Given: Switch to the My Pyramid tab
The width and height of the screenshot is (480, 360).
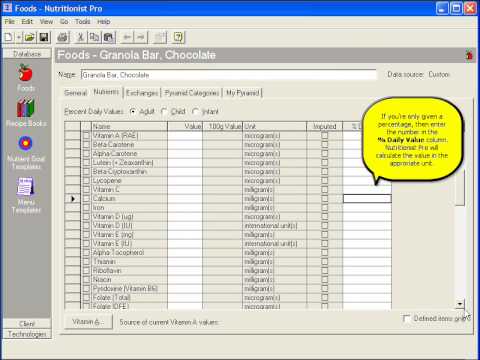Looking at the screenshot, I should point(242,93).
